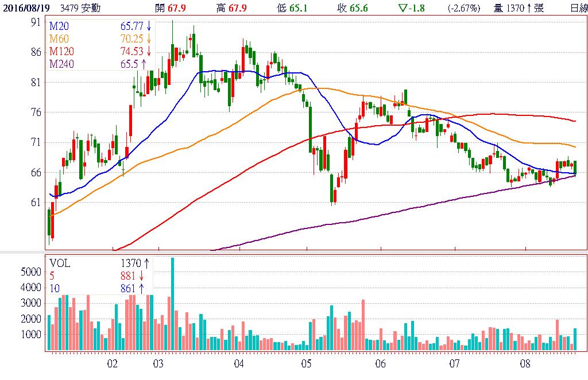Click the 05 month label on time axis
The height and width of the screenshot is (380, 588).
coord(306,364)
